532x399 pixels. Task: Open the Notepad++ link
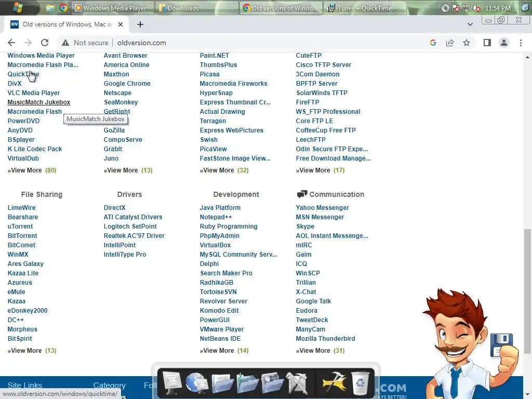click(216, 217)
